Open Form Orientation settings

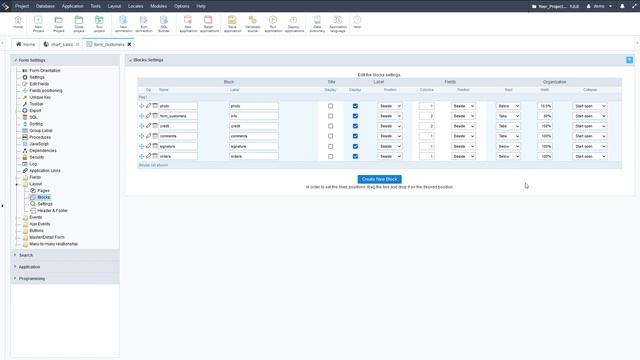click(x=44, y=71)
